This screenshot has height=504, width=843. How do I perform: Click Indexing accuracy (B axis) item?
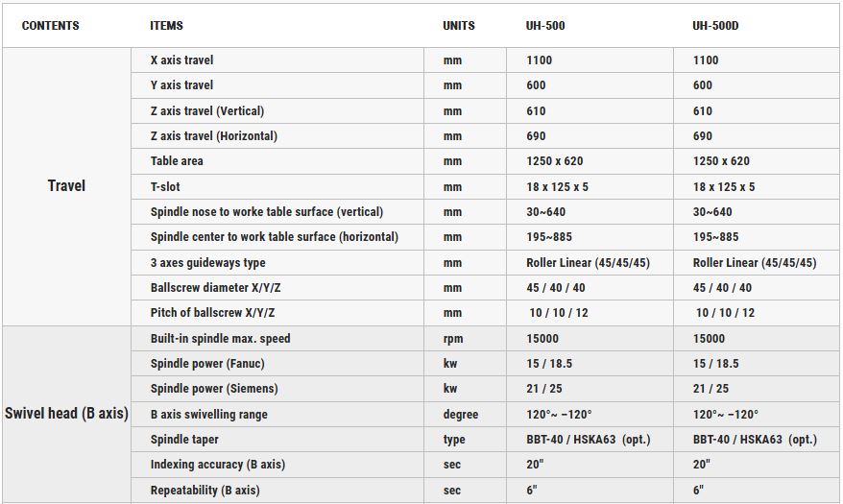(218, 465)
